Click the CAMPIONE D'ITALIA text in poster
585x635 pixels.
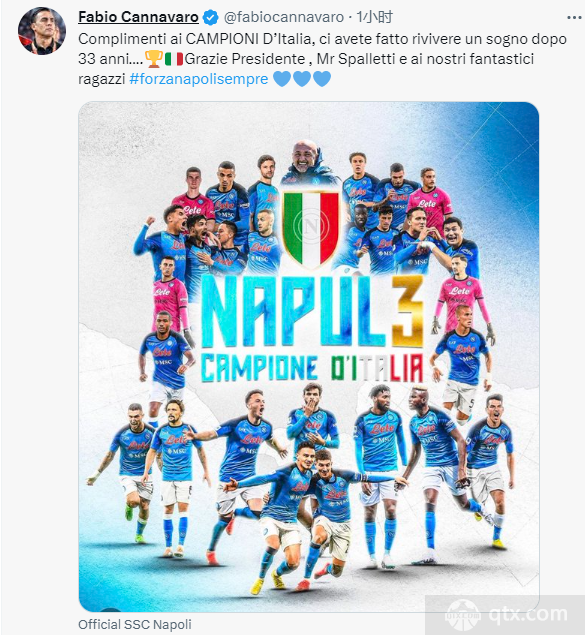tap(312, 369)
